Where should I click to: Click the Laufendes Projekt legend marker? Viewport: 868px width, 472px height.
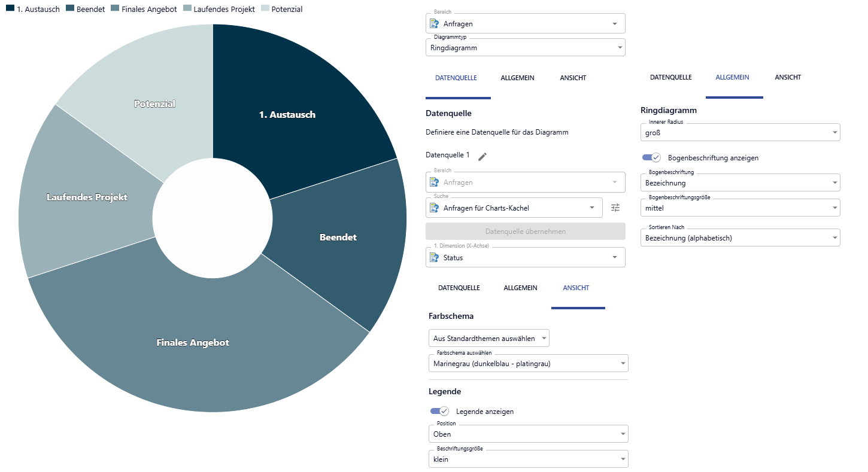click(x=187, y=9)
